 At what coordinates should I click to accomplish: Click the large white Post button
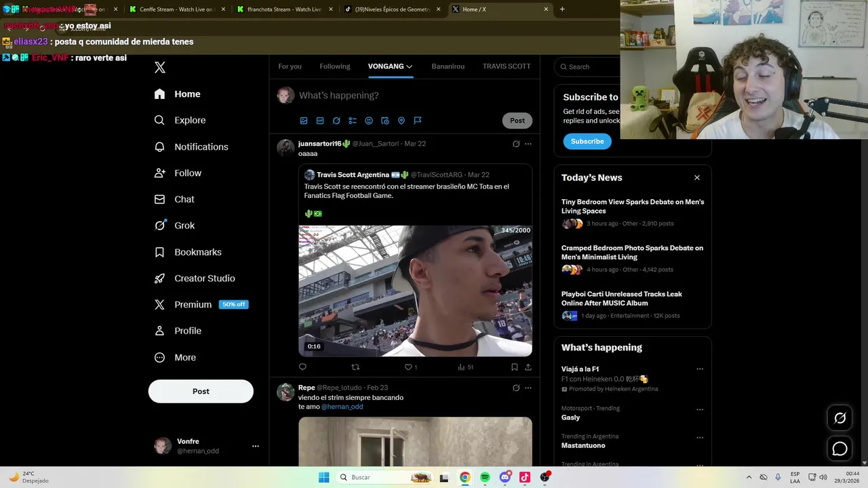(x=201, y=391)
